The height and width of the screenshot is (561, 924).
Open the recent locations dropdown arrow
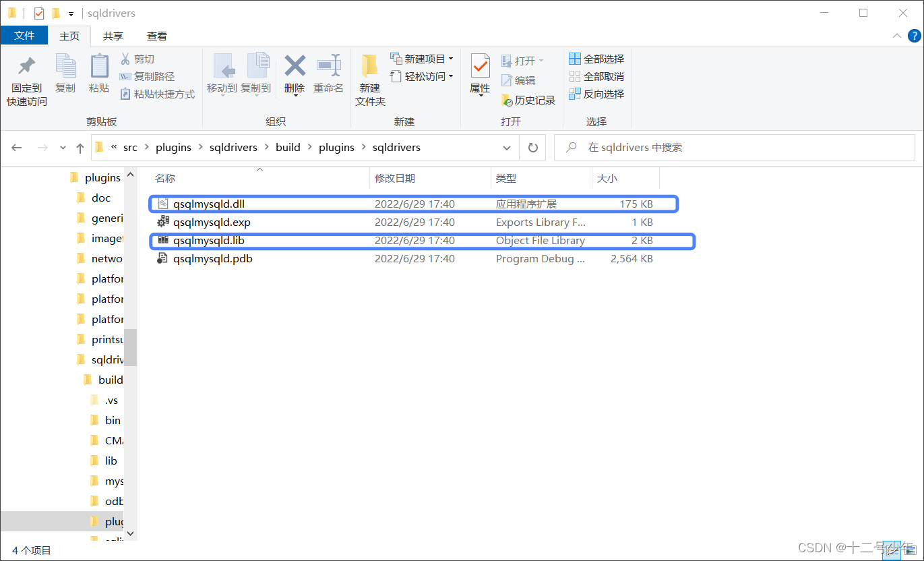pos(63,148)
